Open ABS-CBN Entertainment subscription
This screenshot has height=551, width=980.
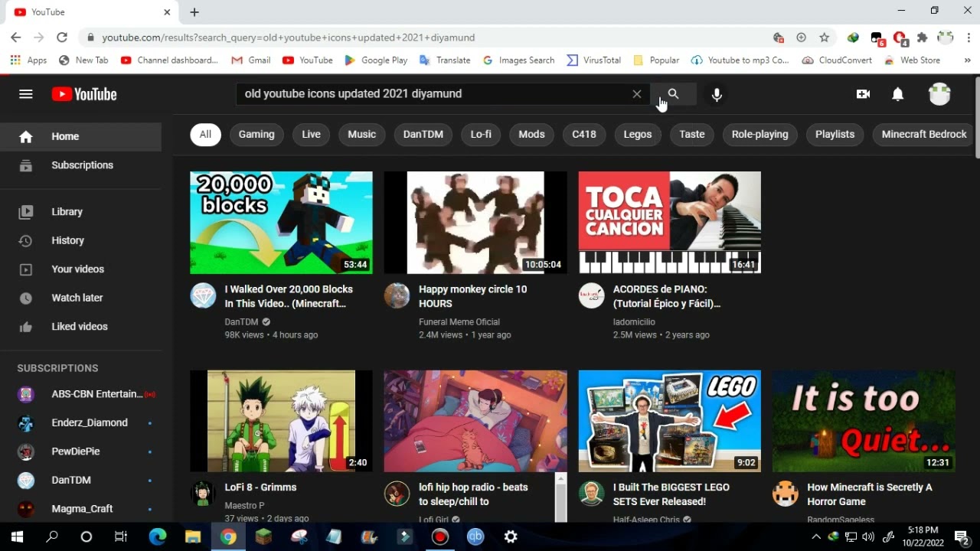point(80,394)
